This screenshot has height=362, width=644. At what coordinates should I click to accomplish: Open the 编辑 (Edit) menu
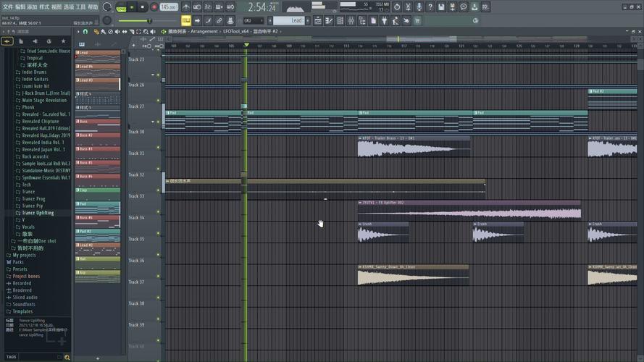pos(20,7)
